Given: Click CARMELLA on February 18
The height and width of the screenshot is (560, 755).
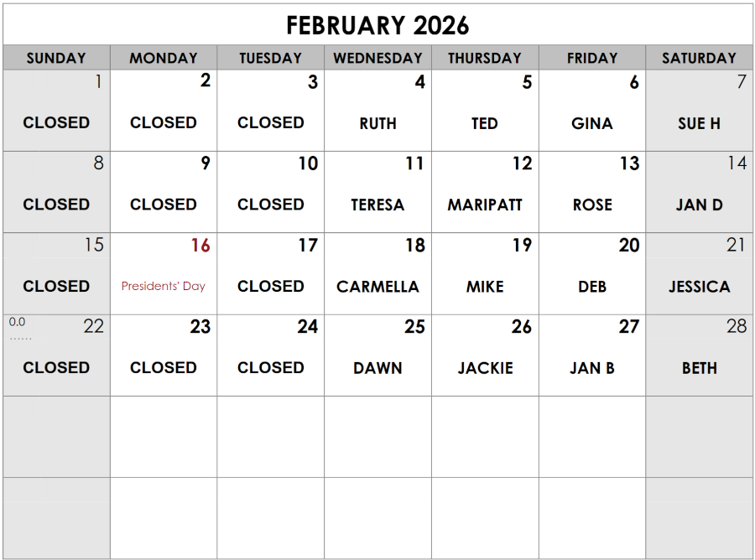Looking at the screenshot, I should click(x=377, y=287).
